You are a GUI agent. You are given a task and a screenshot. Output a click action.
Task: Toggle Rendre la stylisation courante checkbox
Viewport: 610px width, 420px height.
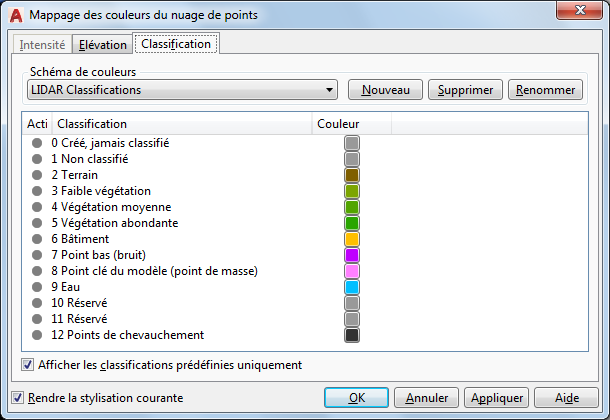tap(17, 398)
